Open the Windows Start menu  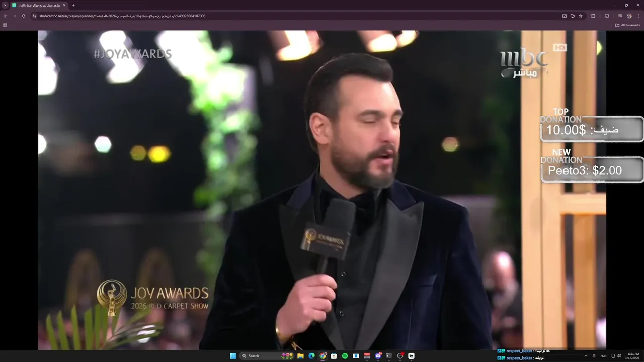[x=233, y=356]
